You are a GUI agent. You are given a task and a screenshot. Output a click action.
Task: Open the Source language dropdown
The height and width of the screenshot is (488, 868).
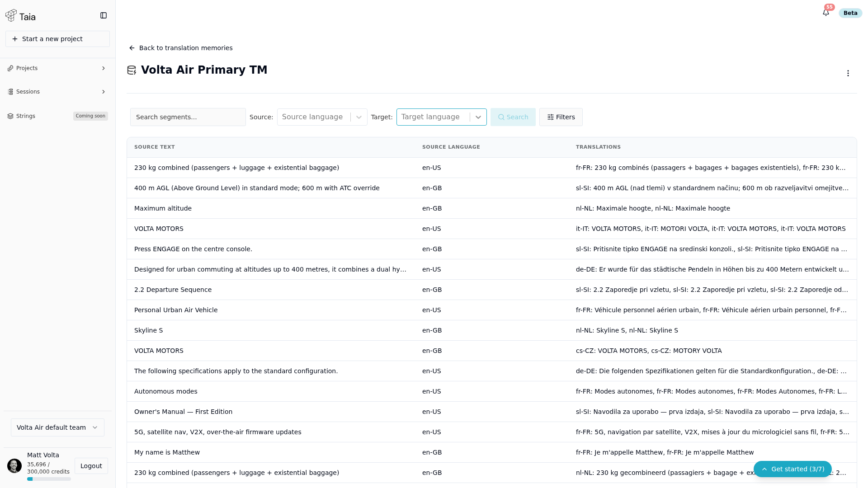pyautogui.click(x=322, y=117)
